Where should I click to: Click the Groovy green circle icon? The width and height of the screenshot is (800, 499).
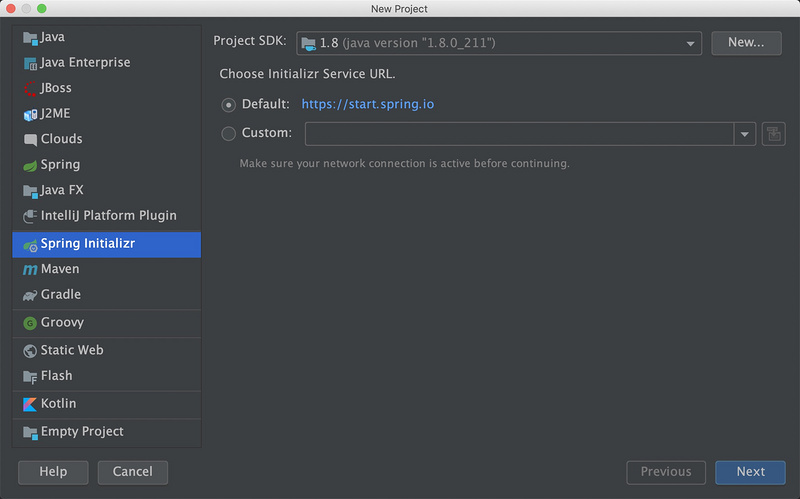(30, 323)
